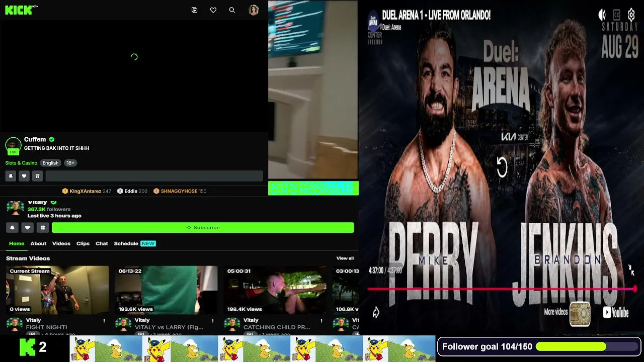Toggle follow heart for Cuffem
This screenshot has height=362, width=644.
point(24,176)
